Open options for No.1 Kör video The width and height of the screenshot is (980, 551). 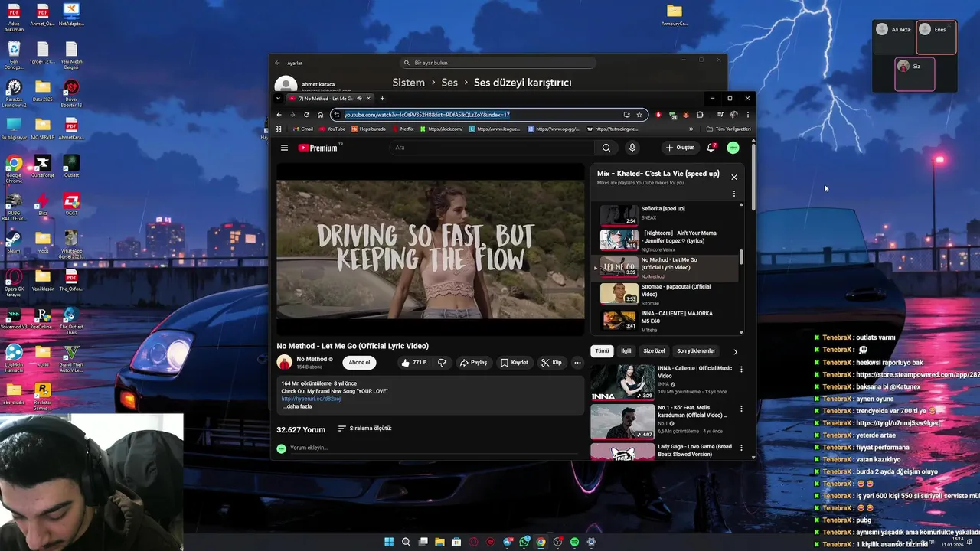coord(740,409)
